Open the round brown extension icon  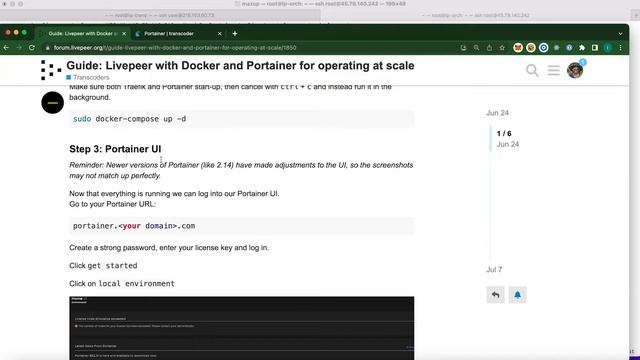(531, 48)
